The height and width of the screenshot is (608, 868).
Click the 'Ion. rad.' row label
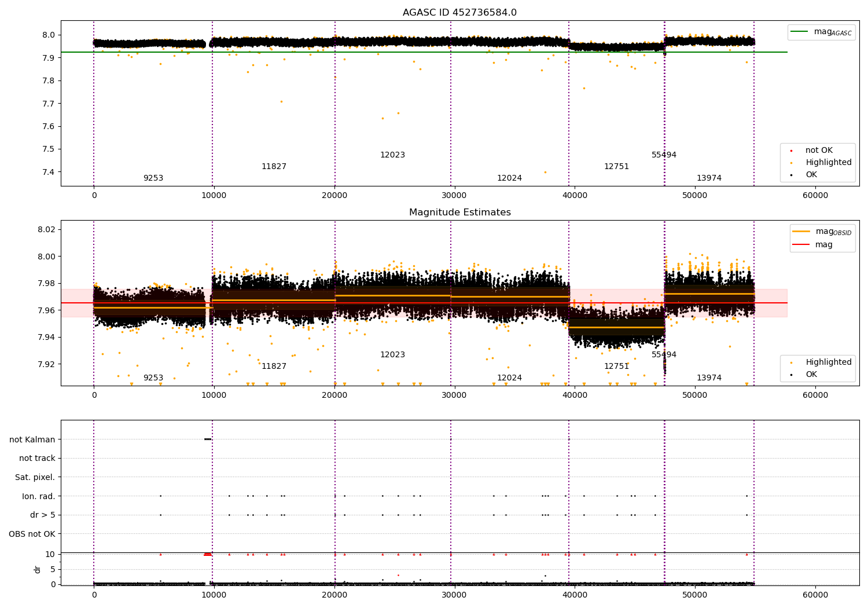[39, 496]
